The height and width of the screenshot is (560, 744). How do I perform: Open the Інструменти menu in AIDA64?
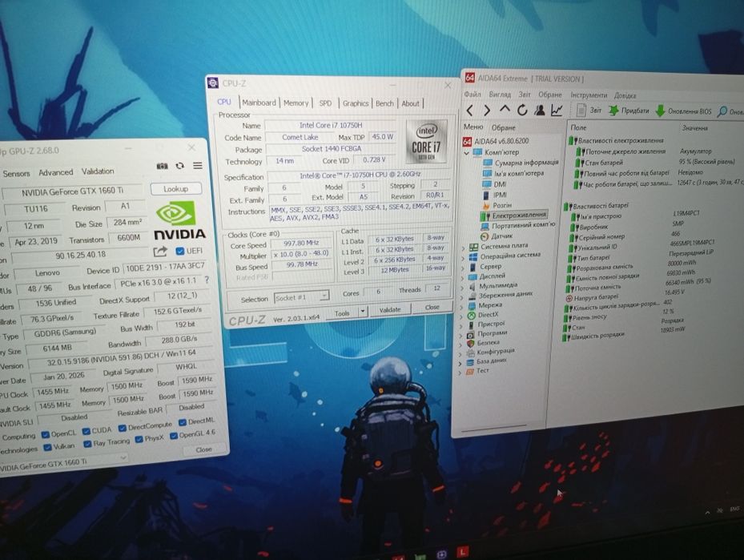coord(589,95)
